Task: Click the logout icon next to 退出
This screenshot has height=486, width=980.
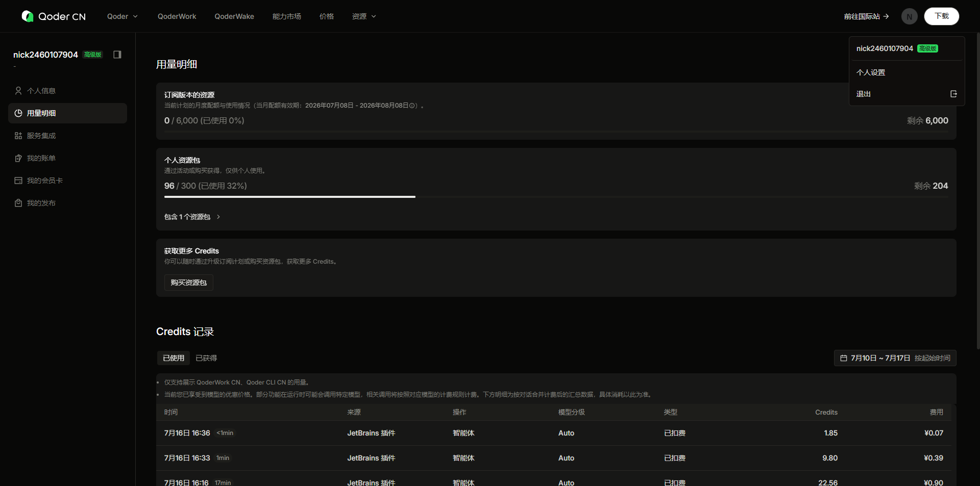Action: pos(953,94)
